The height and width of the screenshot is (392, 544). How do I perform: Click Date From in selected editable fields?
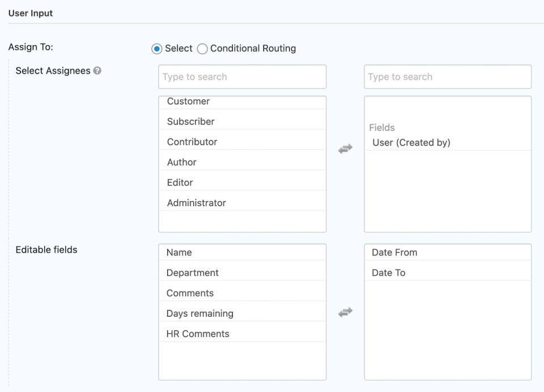click(x=394, y=253)
